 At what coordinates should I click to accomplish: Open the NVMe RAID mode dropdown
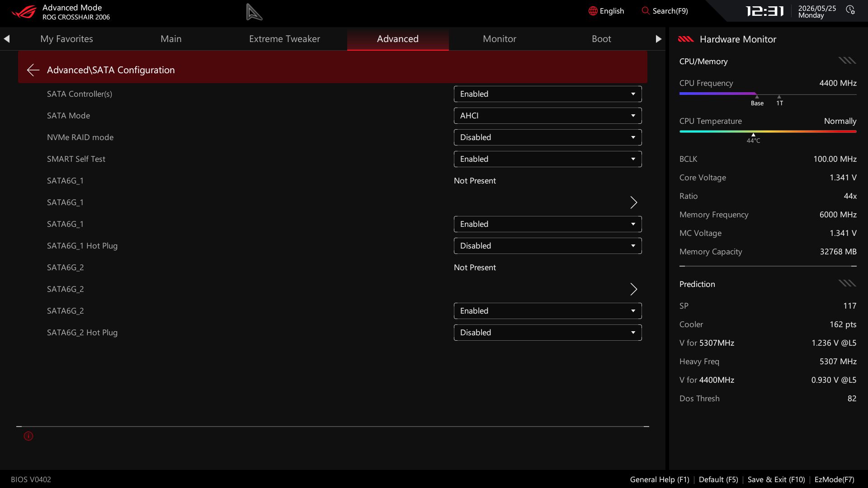pyautogui.click(x=547, y=137)
